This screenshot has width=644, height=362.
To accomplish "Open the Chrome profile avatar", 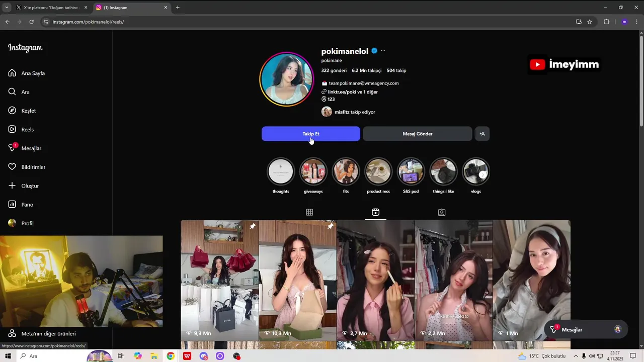I will pyautogui.click(x=624, y=22).
